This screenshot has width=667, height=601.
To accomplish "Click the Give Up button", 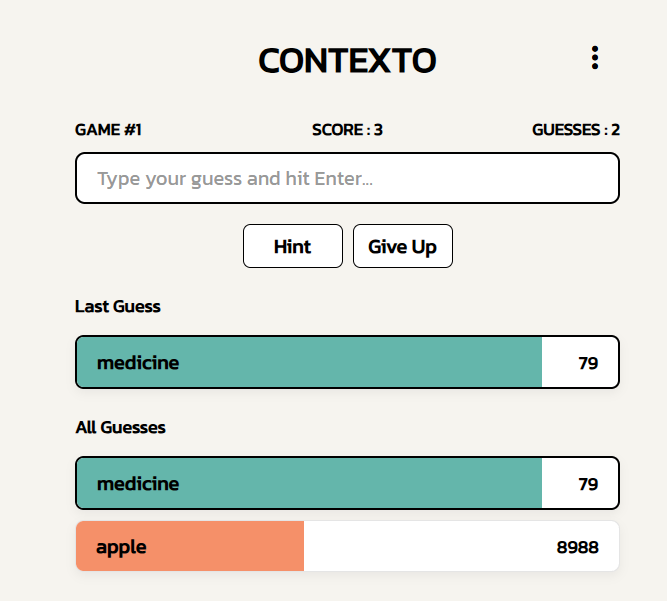I will 402,246.
